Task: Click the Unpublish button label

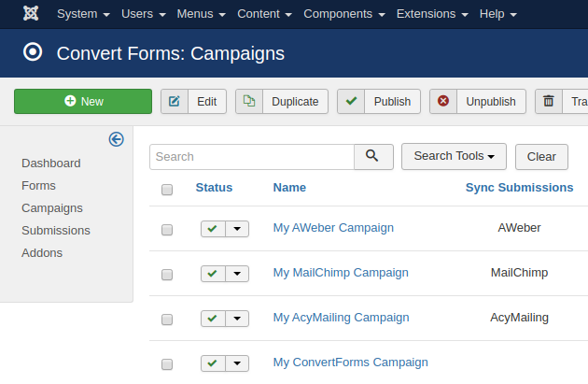Action: click(x=491, y=101)
